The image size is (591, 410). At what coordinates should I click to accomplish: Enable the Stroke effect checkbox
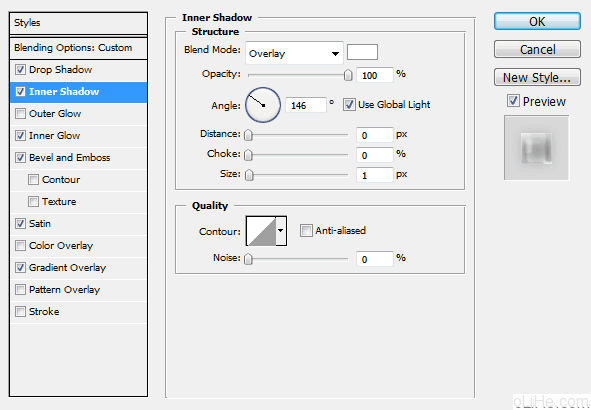(20, 312)
